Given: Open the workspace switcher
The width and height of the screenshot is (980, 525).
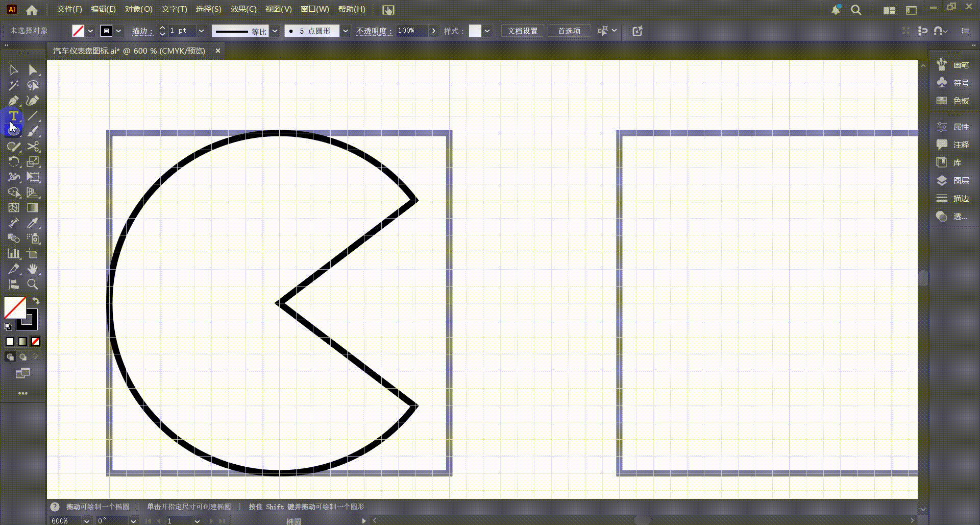Looking at the screenshot, I should [x=911, y=10].
